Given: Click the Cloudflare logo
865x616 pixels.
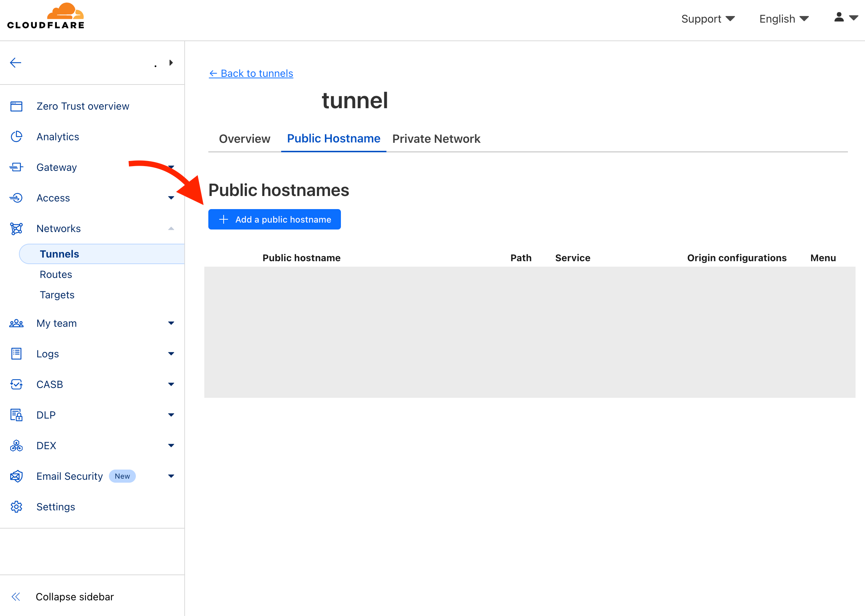Looking at the screenshot, I should pyautogui.click(x=46, y=17).
